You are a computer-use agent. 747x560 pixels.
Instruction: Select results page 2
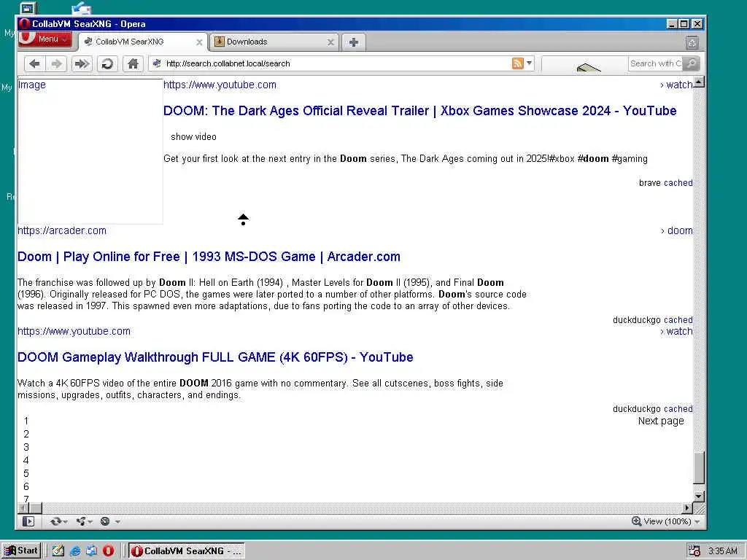point(26,435)
